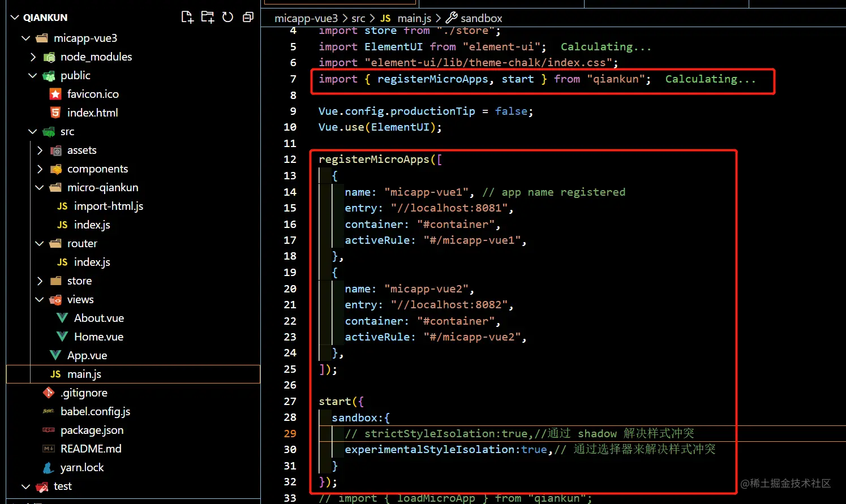Click the views folder icon
Viewport: 846px width, 504px height.
point(55,299)
